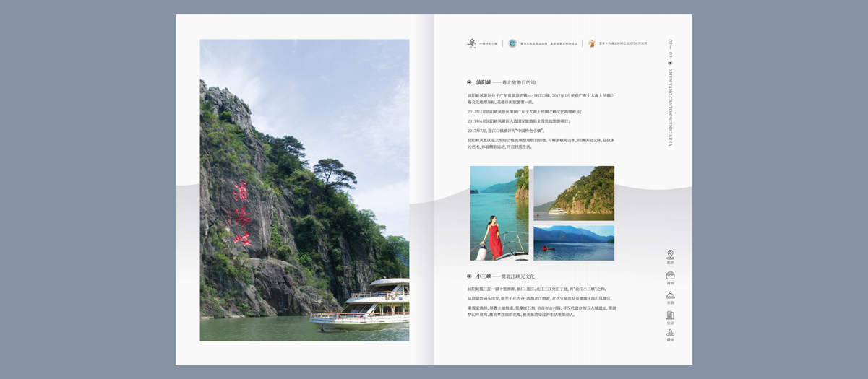Click the large cliff and cruise boat photo
The height and width of the screenshot is (379, 868).
point(304,190)
